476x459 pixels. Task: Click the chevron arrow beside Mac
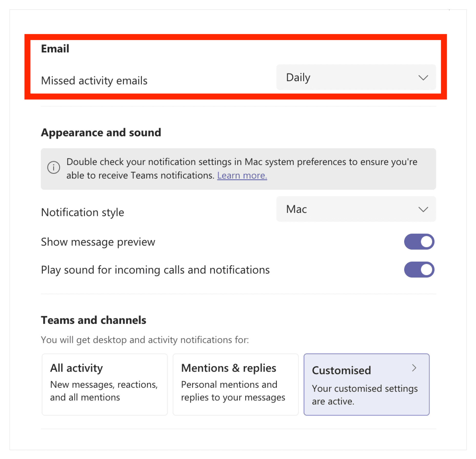click(423, 209)
